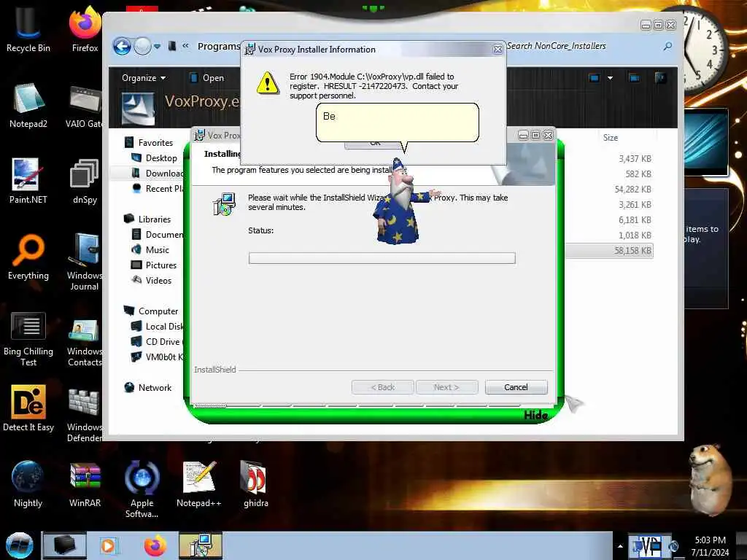Select the file sized 58,158 KB
The height and width of the screenshot is (560, 747).
[x=609, y=251]
